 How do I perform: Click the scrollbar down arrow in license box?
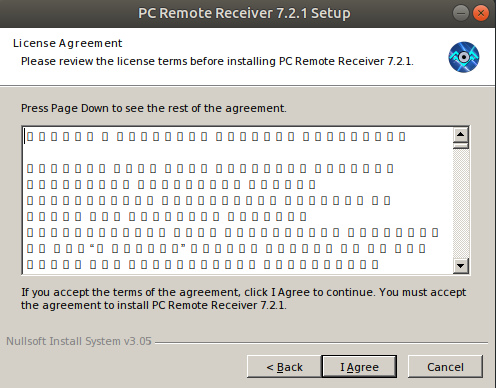(x=461, y=266)
